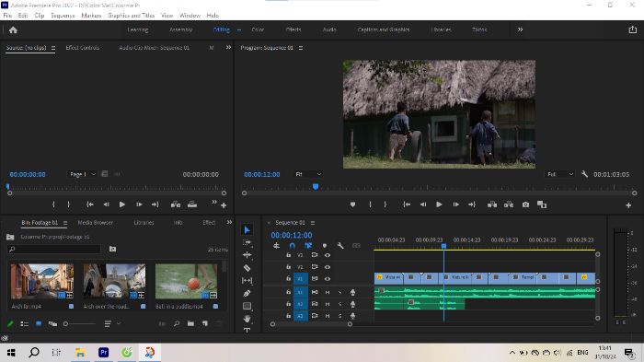
Task: Toggle V3 track output eye
Action: 328,255
